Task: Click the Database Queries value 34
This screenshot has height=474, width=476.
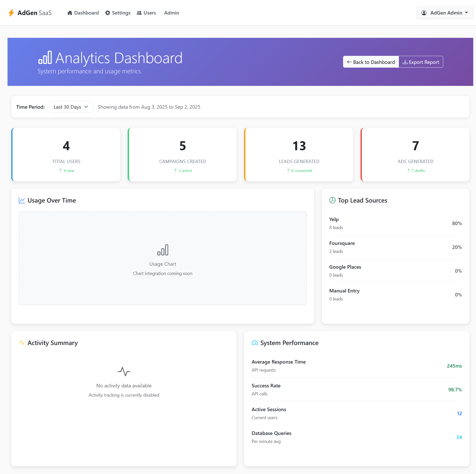Action: [x=459, y=437]
